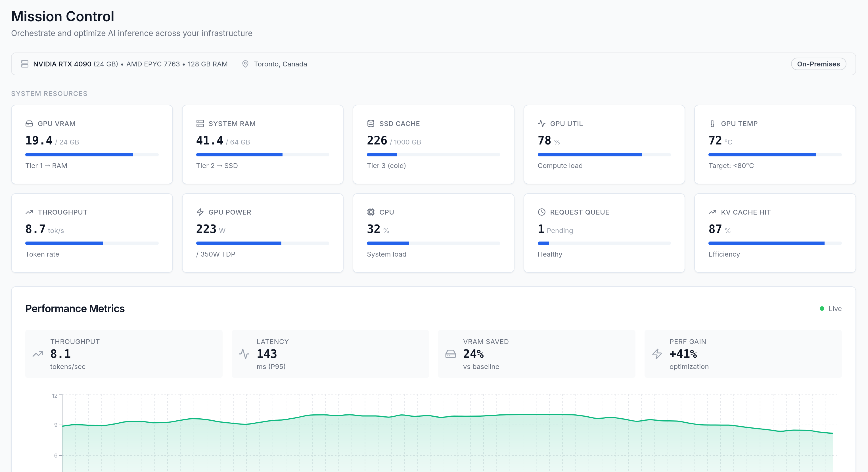Click the GPU VRAM hard drive icon
Viewport: 868px width, 472px height.
(29, 123)
